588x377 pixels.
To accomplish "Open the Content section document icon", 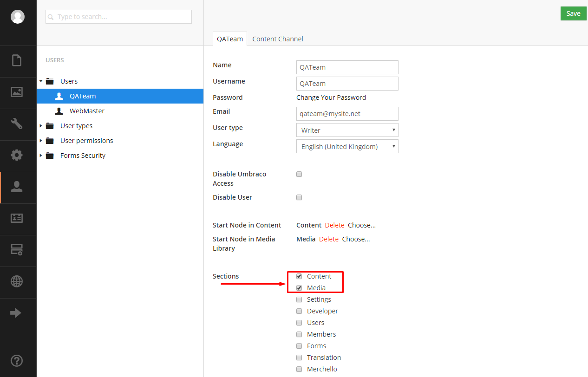I will (x=17, y=60).
